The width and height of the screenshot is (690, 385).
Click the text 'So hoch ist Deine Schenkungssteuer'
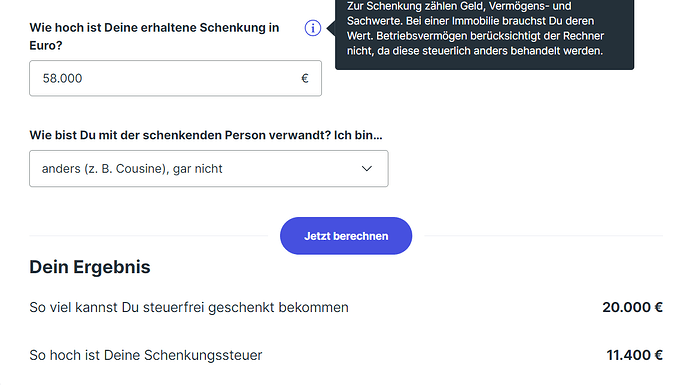coord(146,355)
